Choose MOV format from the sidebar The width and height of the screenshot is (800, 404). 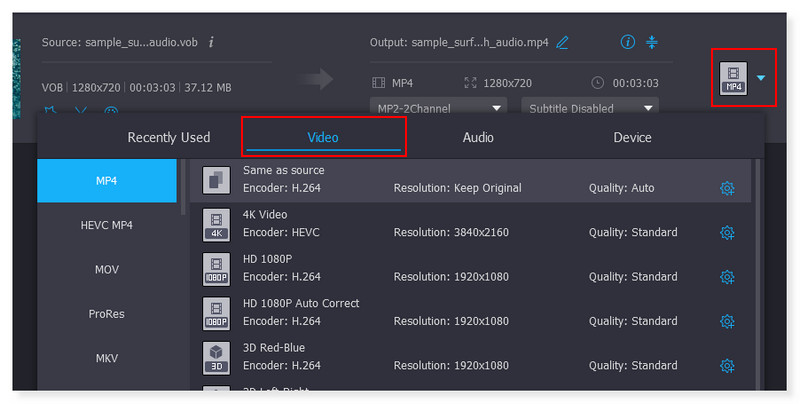[107, 270]
